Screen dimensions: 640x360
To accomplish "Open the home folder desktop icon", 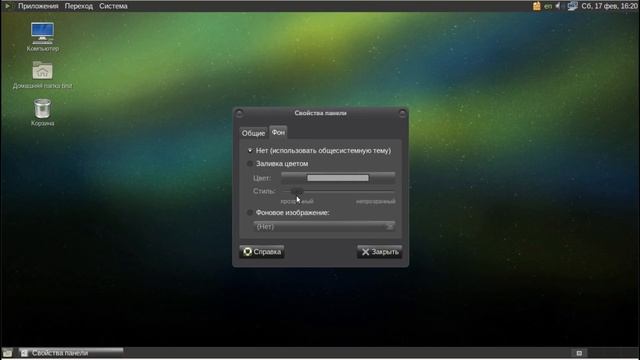I will point(42,75).
